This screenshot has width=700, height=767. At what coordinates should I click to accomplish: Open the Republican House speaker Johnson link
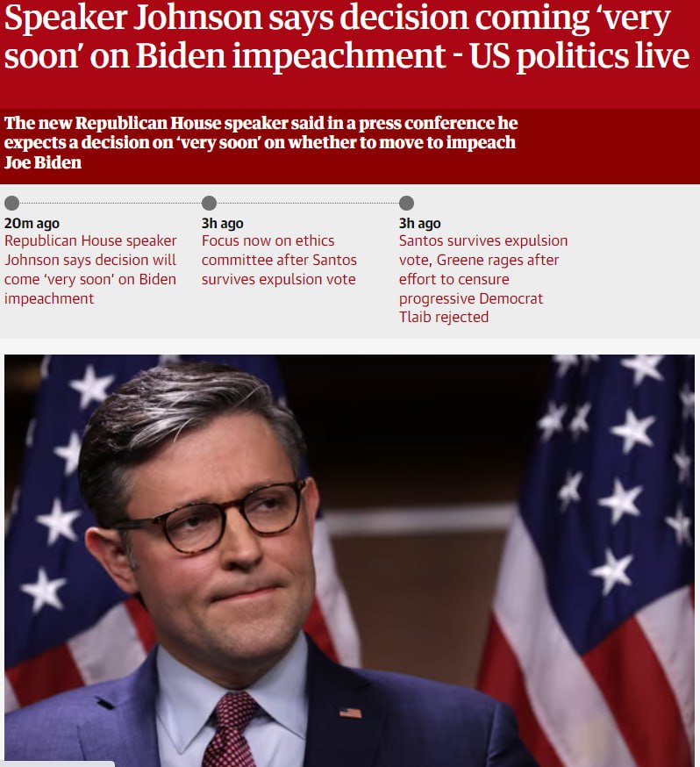[x=90, y=269]
